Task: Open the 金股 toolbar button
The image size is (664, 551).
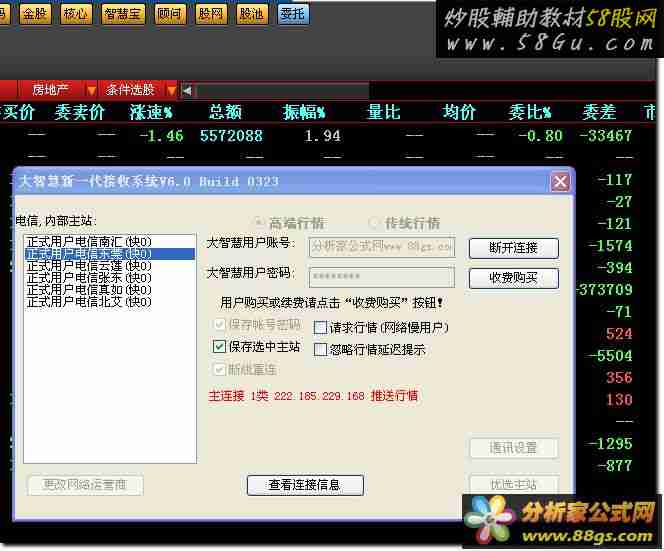Action: [x=35, y=14]
